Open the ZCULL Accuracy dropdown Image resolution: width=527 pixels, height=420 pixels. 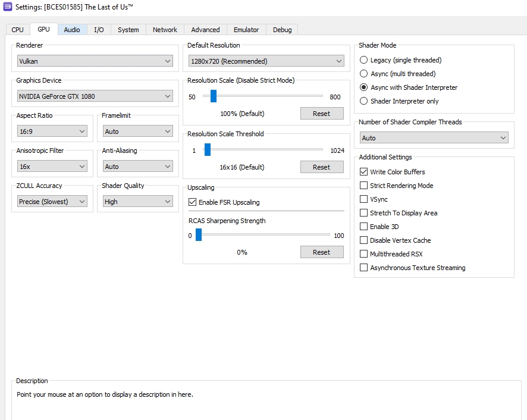pyautogui.click(x=52, y=202)
